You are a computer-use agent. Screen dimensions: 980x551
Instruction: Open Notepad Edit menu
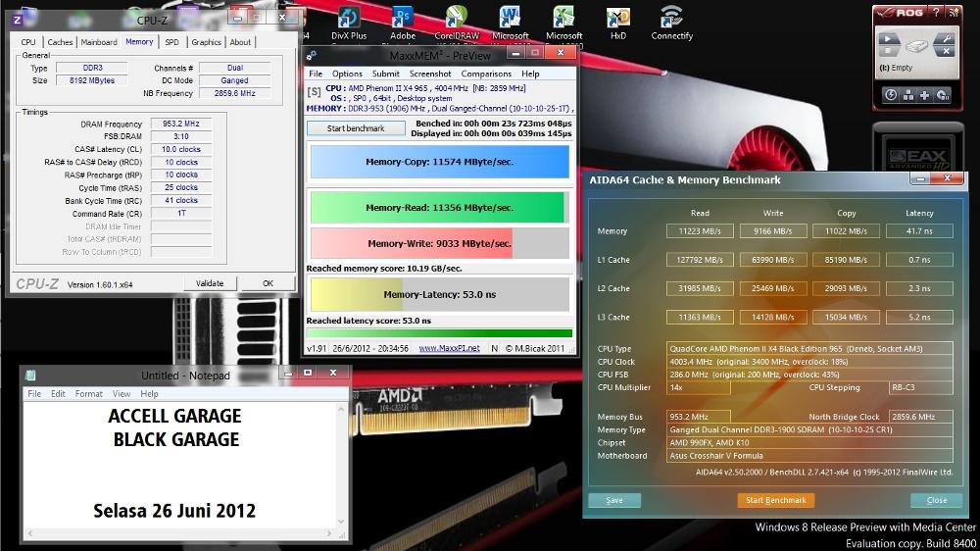click(x=58, y=393)
